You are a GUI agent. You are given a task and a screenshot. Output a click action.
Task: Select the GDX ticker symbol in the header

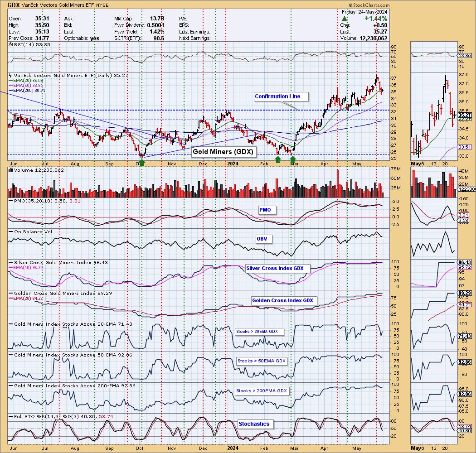tap(14, 5)
